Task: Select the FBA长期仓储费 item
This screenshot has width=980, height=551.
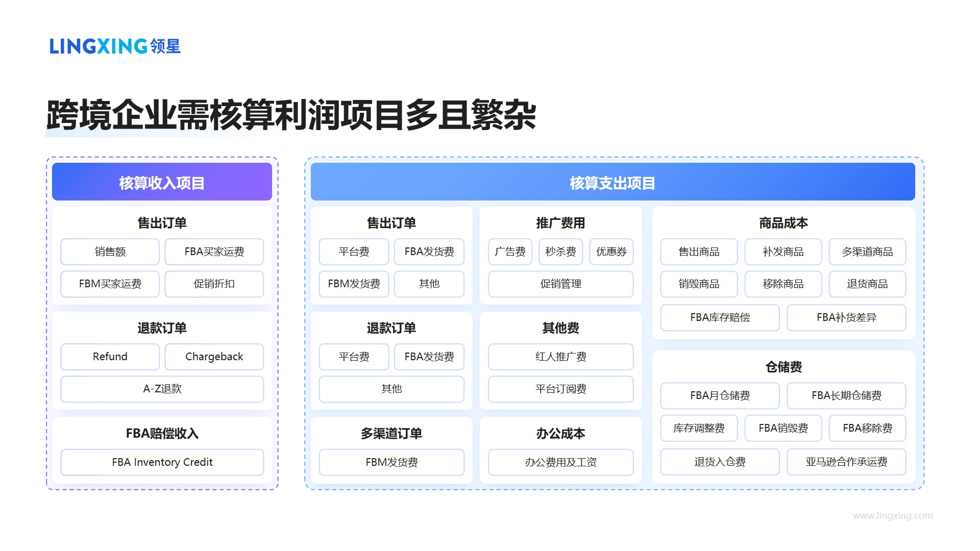Action: click(x=846, y=395)
